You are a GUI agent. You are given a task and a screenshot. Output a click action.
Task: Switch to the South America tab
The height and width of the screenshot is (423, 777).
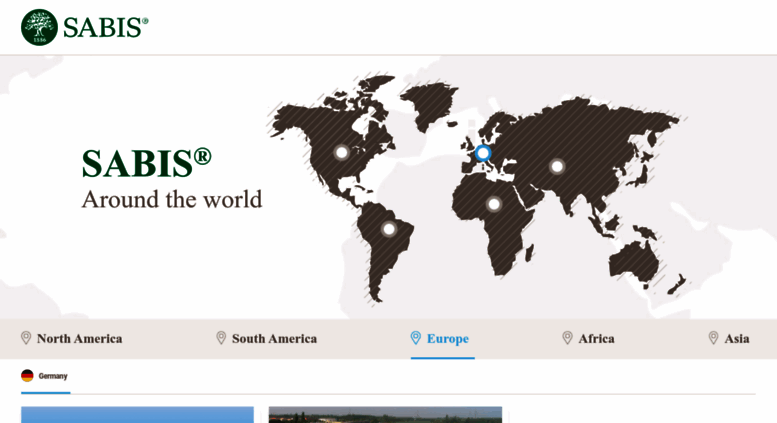click(267, 339)
